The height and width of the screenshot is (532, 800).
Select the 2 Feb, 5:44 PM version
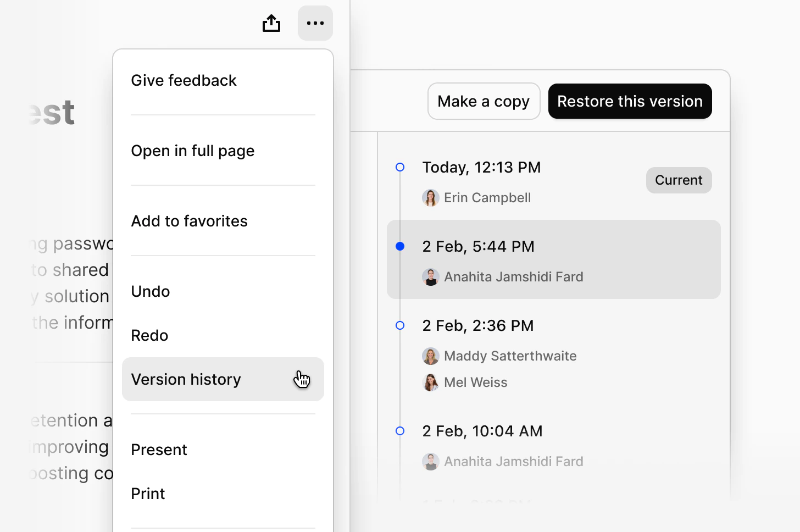click(x=554, y=259)
